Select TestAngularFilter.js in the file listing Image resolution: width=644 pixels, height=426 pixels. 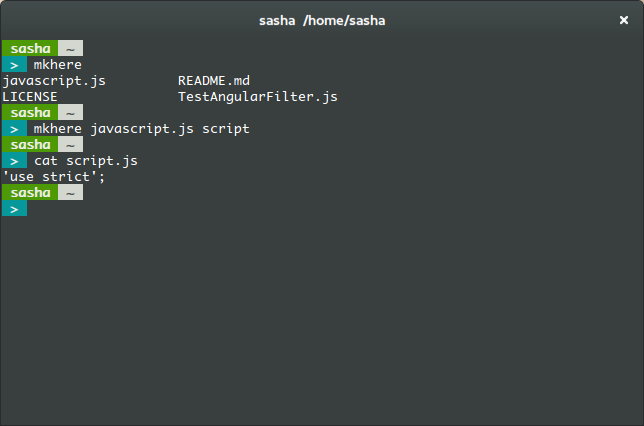click(258, 97)
